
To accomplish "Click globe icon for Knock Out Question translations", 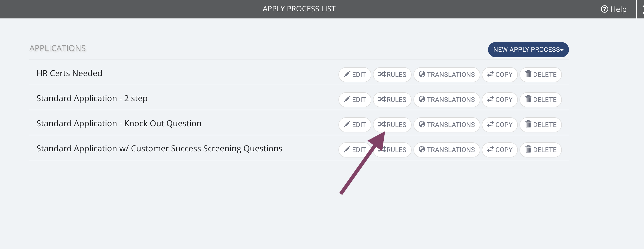I will 422,124.
